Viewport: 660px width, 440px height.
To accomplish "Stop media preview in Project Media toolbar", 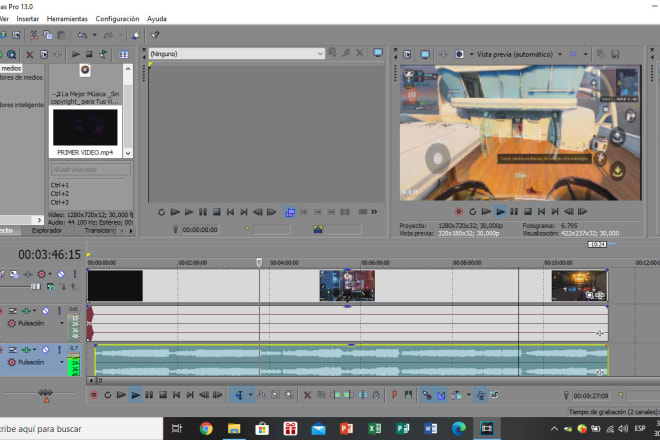I will tap(89, 54).
